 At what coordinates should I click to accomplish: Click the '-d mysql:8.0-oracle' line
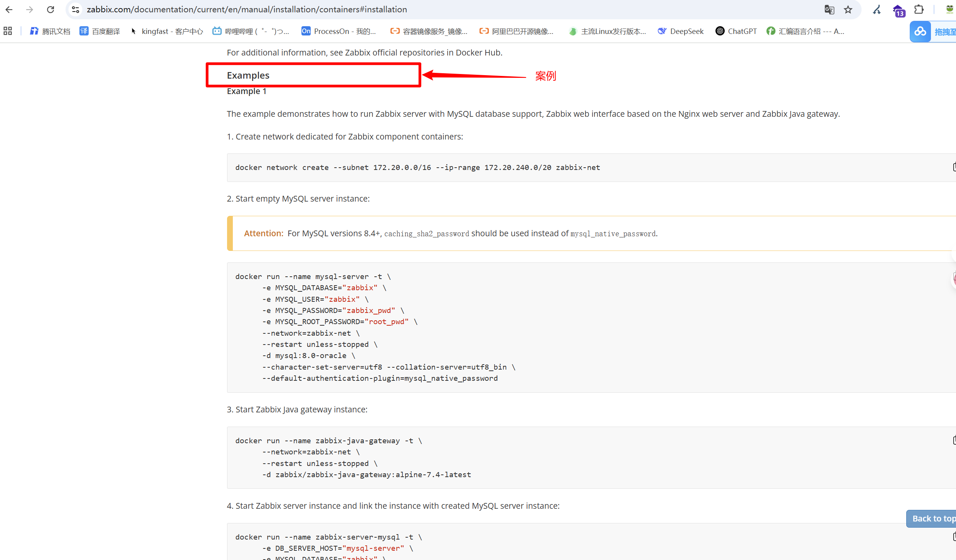click(x=309, y=356)
